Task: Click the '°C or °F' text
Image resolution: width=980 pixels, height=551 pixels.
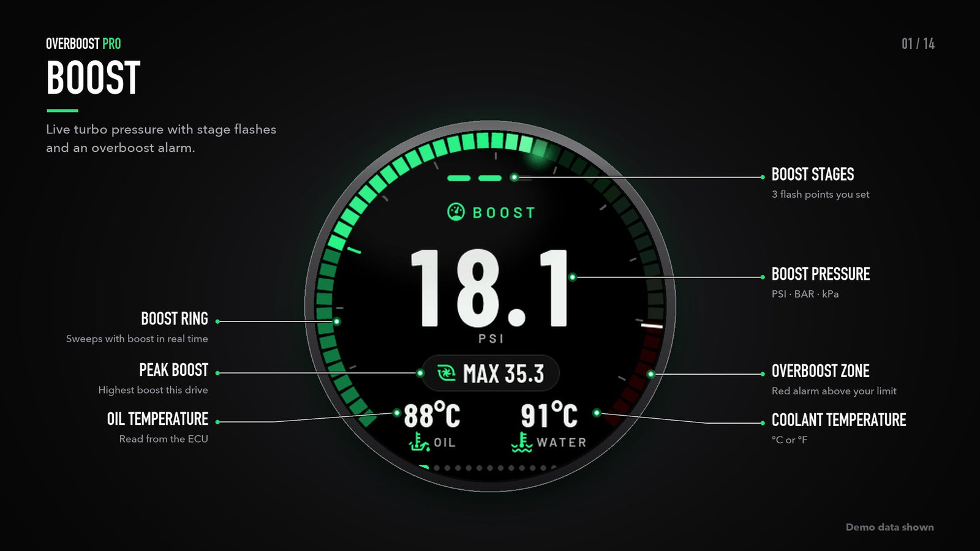Action: [x=790, y=440]
